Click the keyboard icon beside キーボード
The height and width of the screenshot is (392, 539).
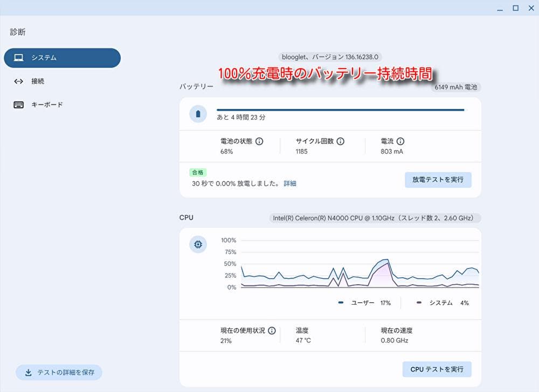(19, 105)
